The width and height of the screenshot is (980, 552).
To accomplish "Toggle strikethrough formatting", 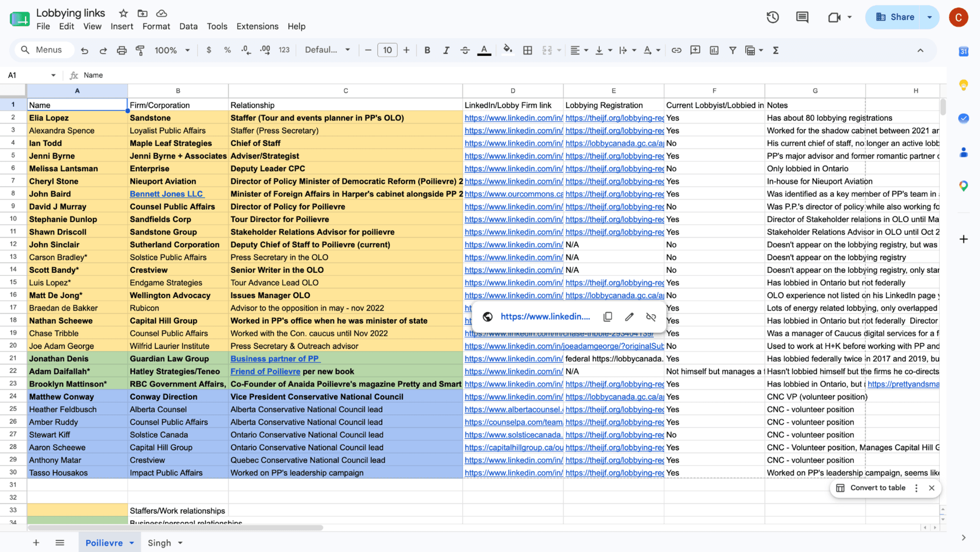I will [x=465, y=50].
